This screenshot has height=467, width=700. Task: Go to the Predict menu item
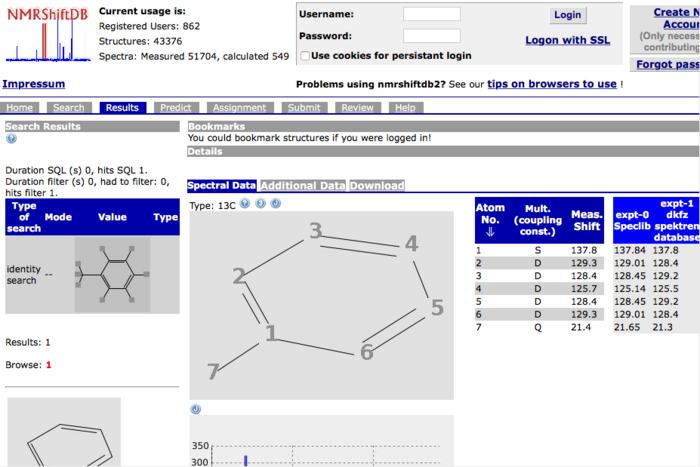(175, 107)
